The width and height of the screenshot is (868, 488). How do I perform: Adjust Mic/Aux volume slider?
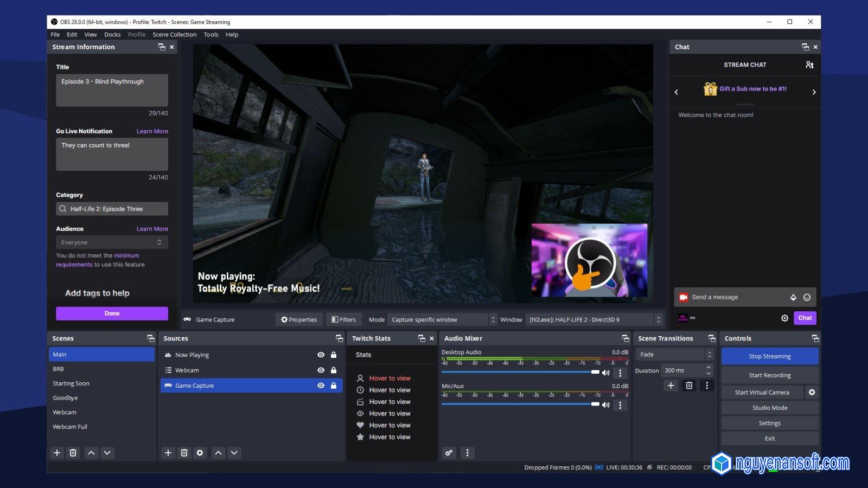click(x=520, y=404)
